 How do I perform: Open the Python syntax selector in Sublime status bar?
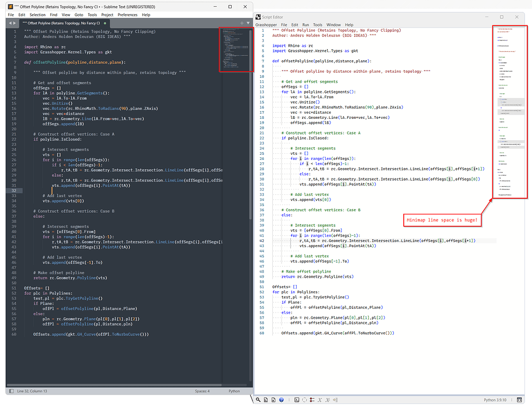tap(234, 391)
